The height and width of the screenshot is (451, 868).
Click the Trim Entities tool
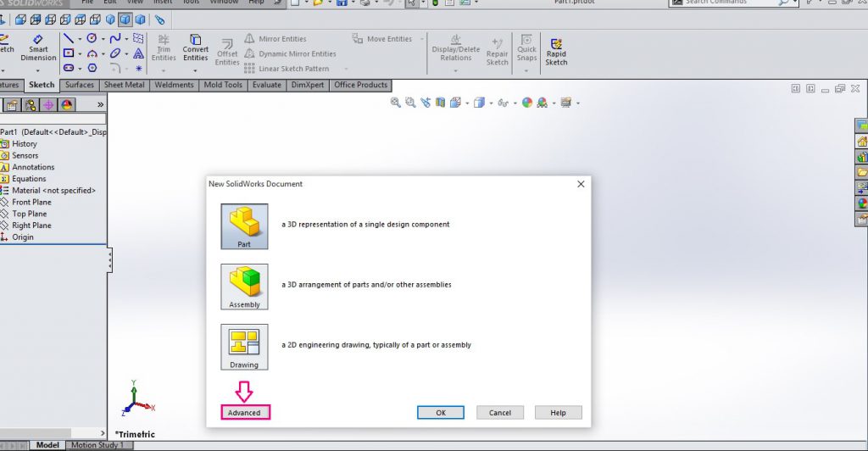[x=164, y=48]
